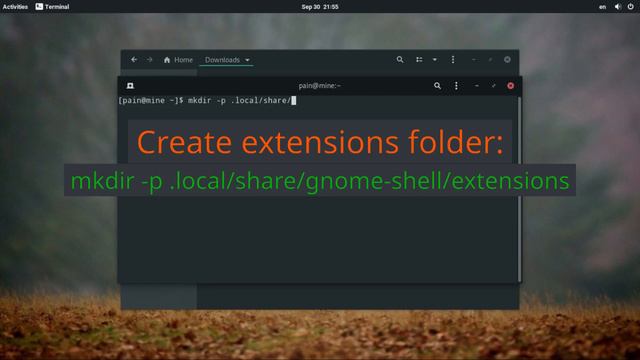Go to Home in Files path bar
640x360 pixels.
178,60
